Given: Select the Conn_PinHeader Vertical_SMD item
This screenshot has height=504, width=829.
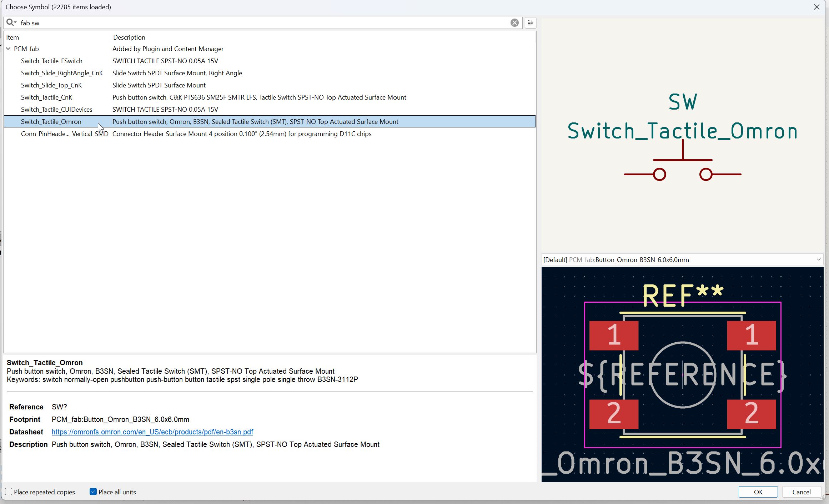Looking at the screenshot, I should 64,133.
